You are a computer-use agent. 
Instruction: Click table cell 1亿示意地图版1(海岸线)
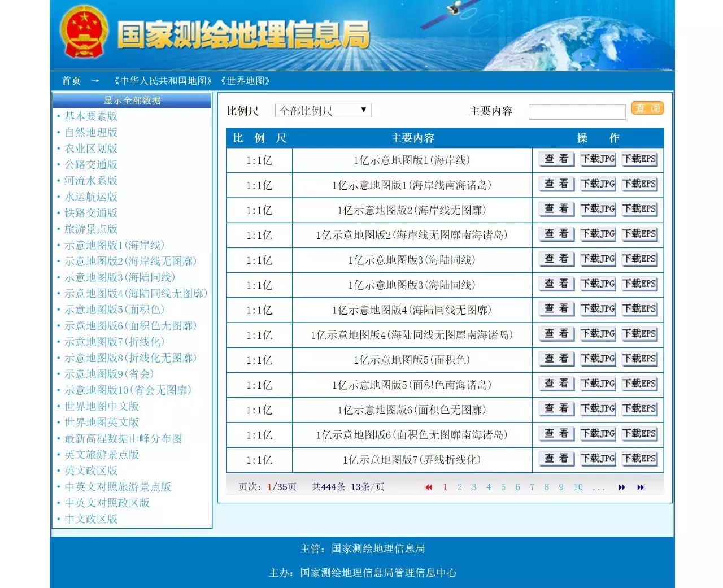[x=412, y=160]
